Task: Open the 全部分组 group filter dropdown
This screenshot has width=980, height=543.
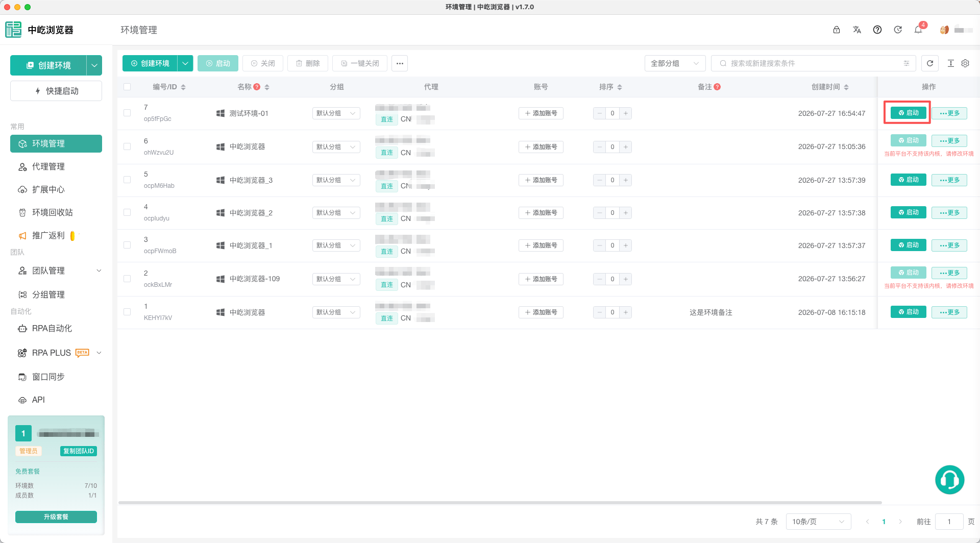Action: coord(675,63)
